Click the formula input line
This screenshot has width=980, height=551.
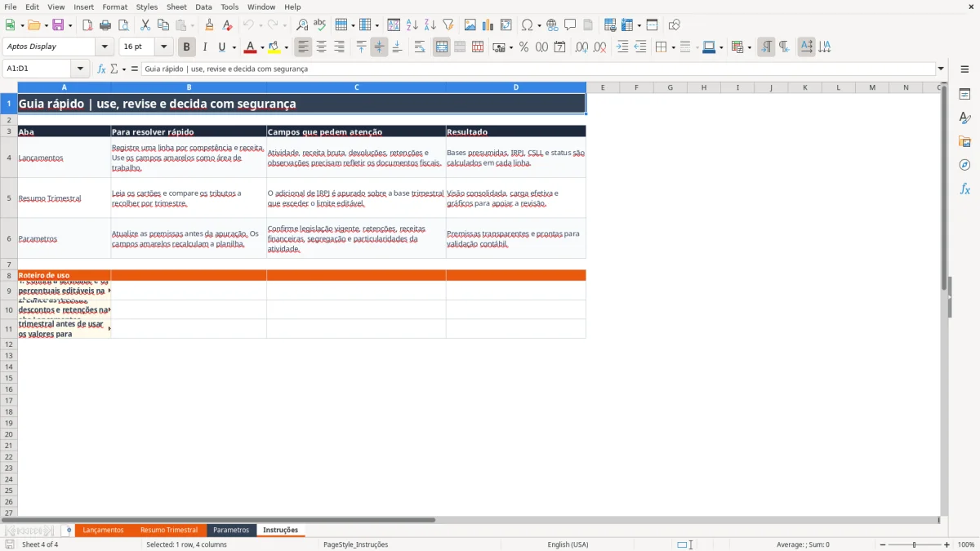point(537,69)
